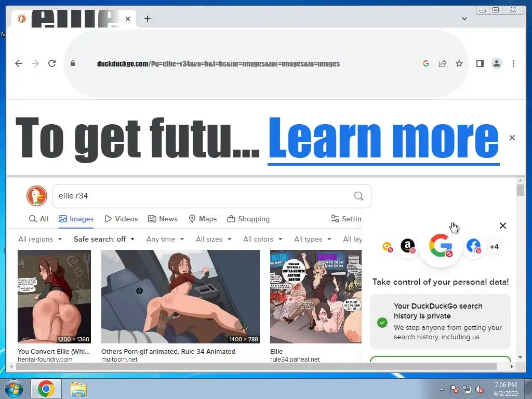
Task: Click the horizontal scrollbar left arrow
Action: point(11,366)
